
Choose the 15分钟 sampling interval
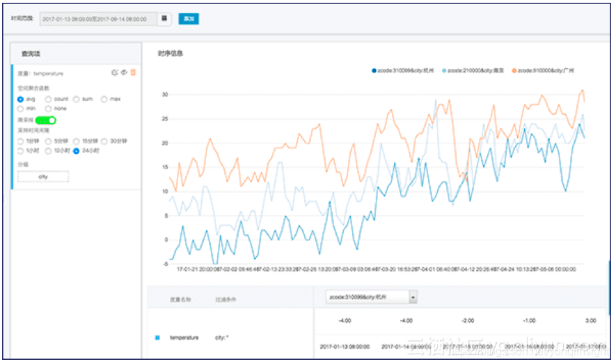pyautogui.click(x=76, y=141)
